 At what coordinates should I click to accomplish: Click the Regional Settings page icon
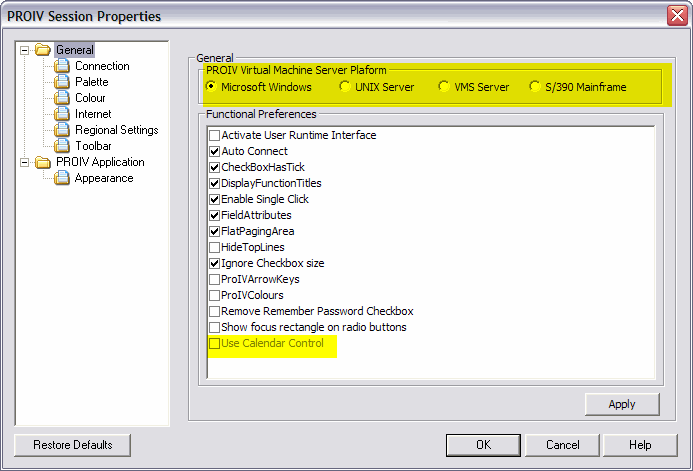[x=62, y=130]
